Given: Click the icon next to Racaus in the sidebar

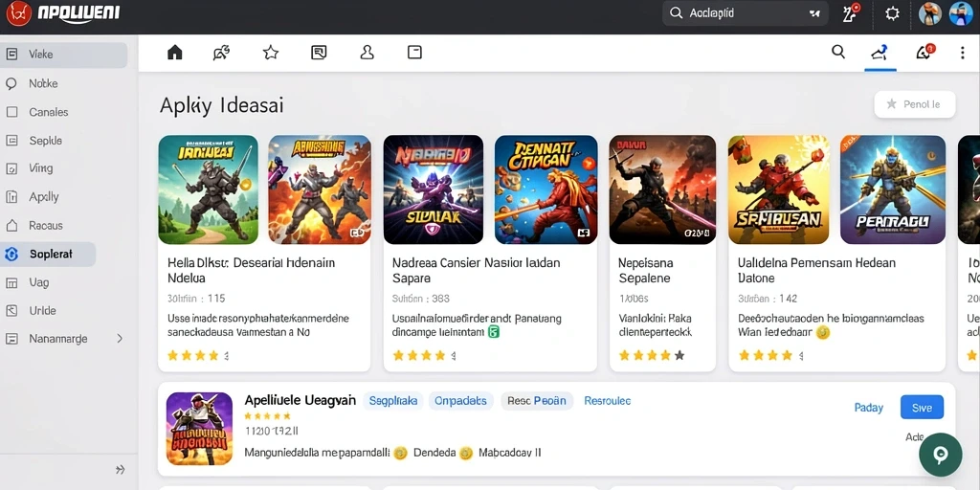Looking at the screenshot, I should [11, 226].
